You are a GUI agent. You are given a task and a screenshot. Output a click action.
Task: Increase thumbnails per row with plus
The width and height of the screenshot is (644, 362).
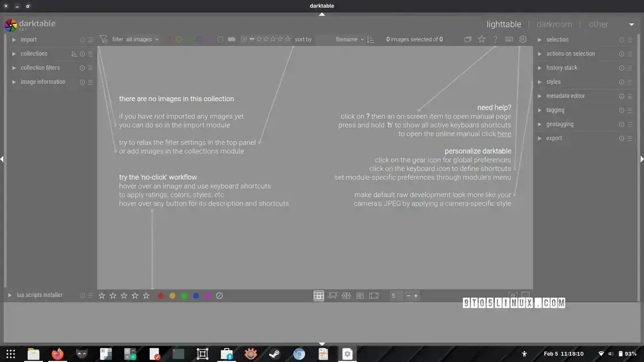(x=416, y=295)
